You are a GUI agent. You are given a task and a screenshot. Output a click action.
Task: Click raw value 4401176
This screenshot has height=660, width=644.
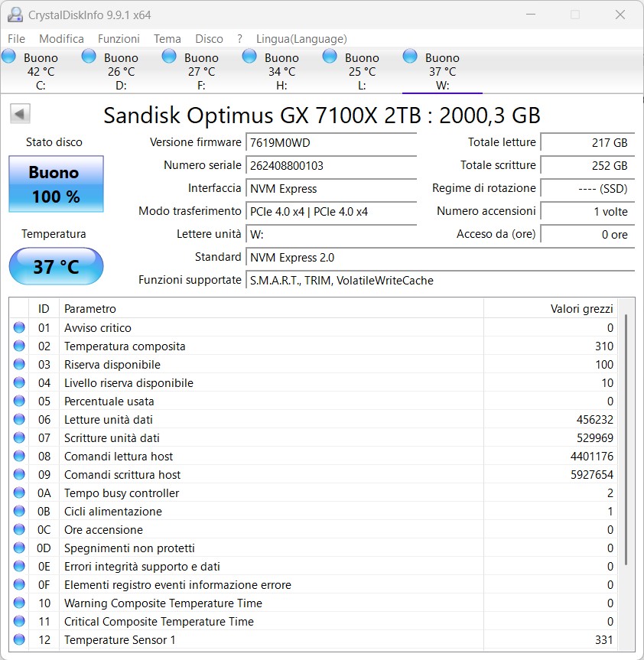pos(591,457)
